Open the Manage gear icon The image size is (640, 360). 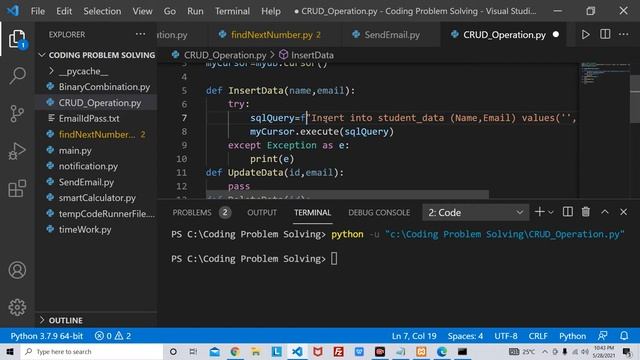click(x=17, y=307)
